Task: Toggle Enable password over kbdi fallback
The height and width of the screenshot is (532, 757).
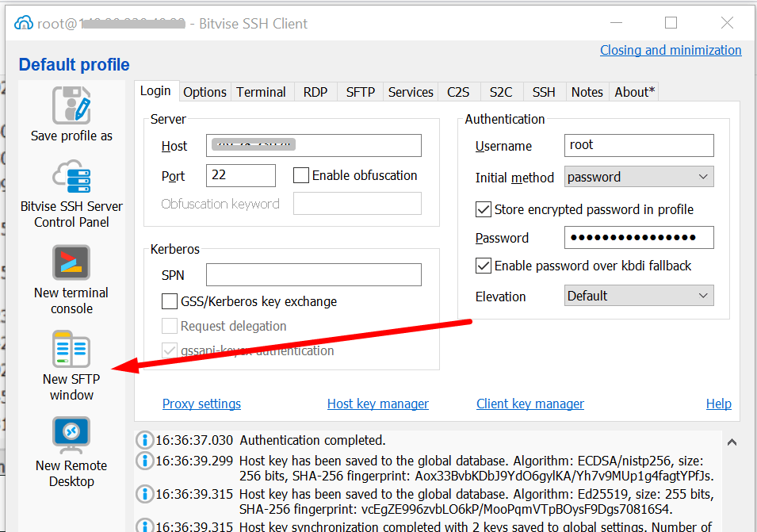Action: click(x=484, y=266)
